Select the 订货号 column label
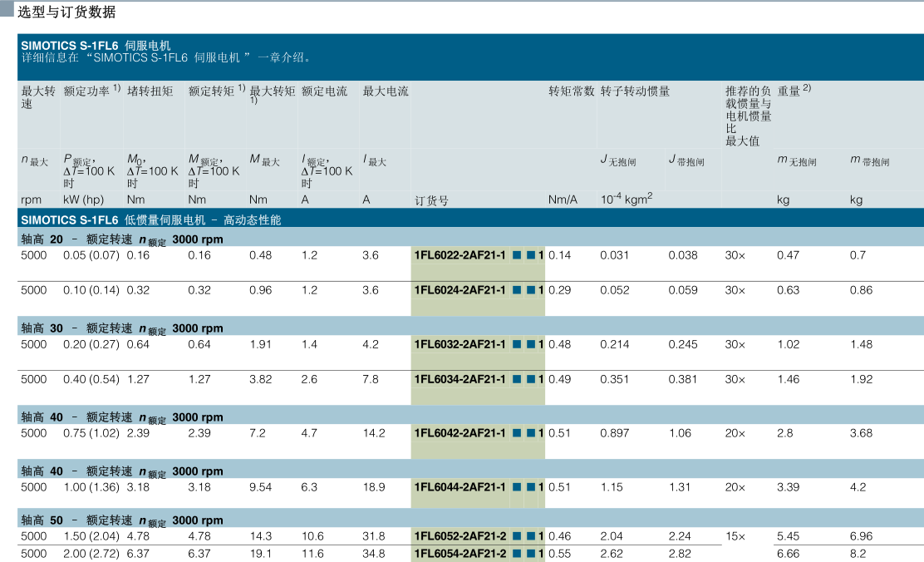Screen dimensions: 924x562 tap(431, 200)
